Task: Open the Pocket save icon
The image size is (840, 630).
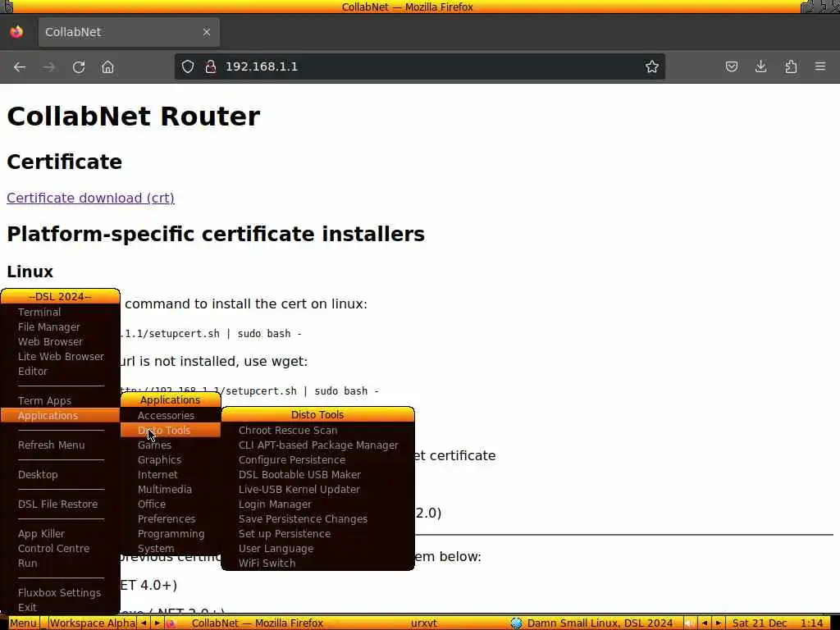Action: [x=731, y=66]
